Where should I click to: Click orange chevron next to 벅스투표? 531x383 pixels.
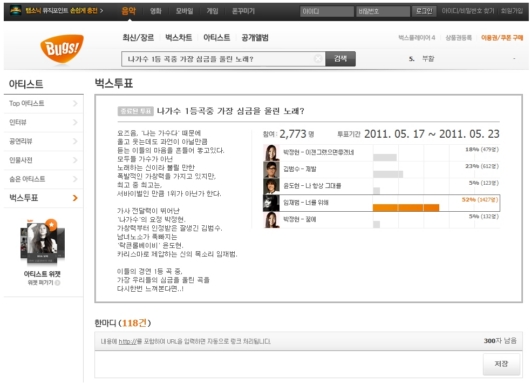coord(75,198)
